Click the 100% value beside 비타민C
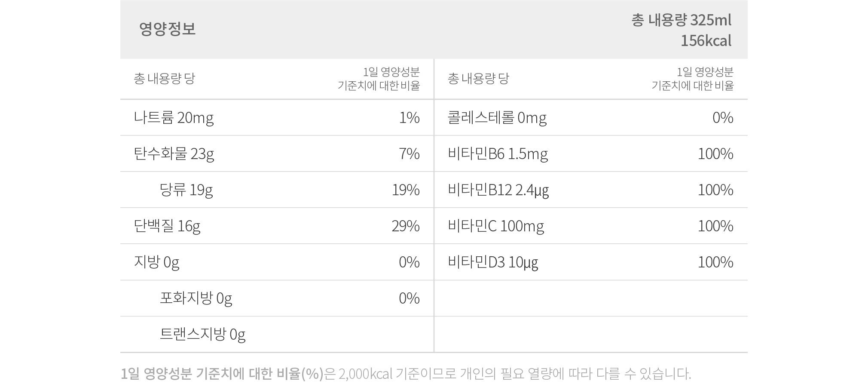The height and width of the screenshot is (384, 868). [715, 226]
